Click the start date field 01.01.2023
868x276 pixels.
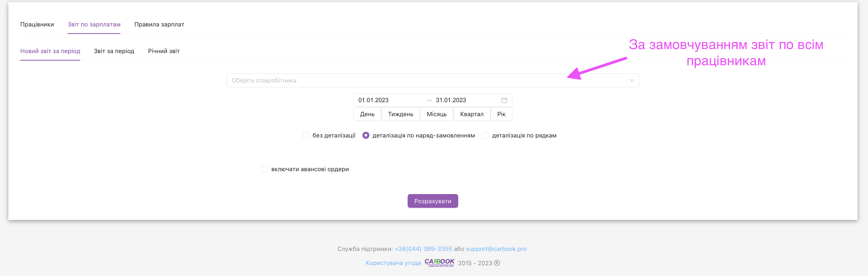(373, 100)
